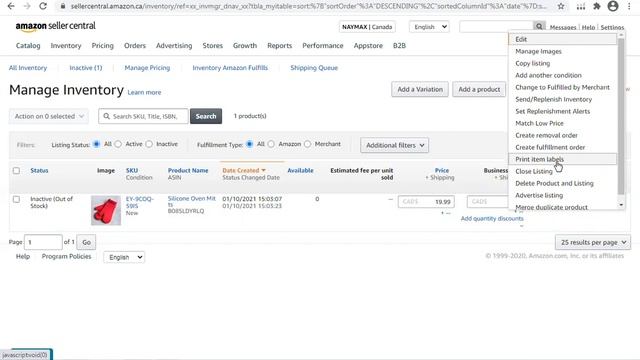Click the browser back arrow
Image resolution: width=640 pixels, height=360 pixels.
[x=11, y=6]
